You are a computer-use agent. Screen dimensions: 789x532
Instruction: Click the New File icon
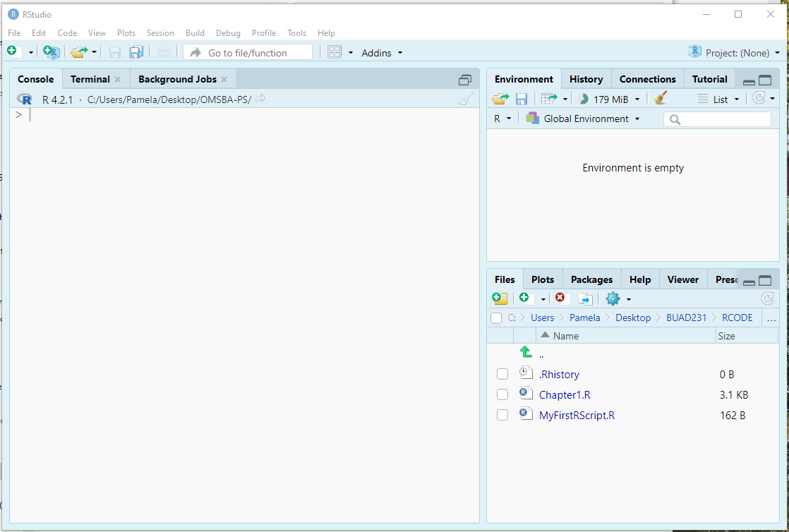click(13, 52)
